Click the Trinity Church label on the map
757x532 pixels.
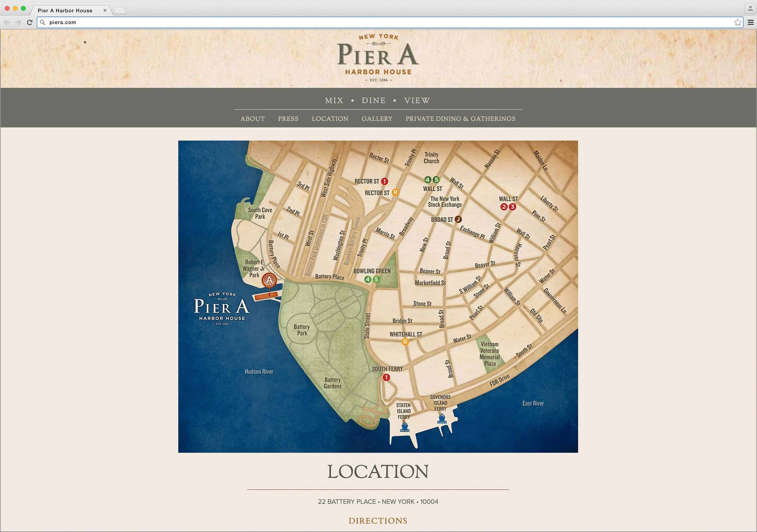point(431,158)
